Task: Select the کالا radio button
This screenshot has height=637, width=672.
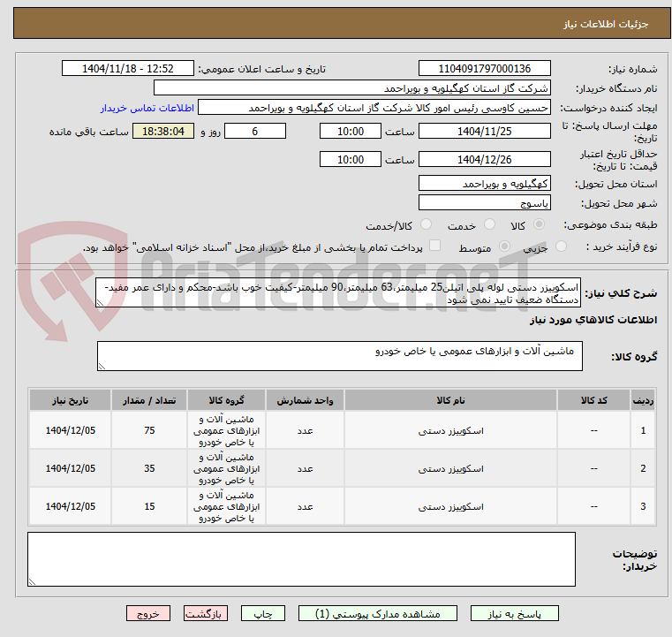Action: pos(540,224)
